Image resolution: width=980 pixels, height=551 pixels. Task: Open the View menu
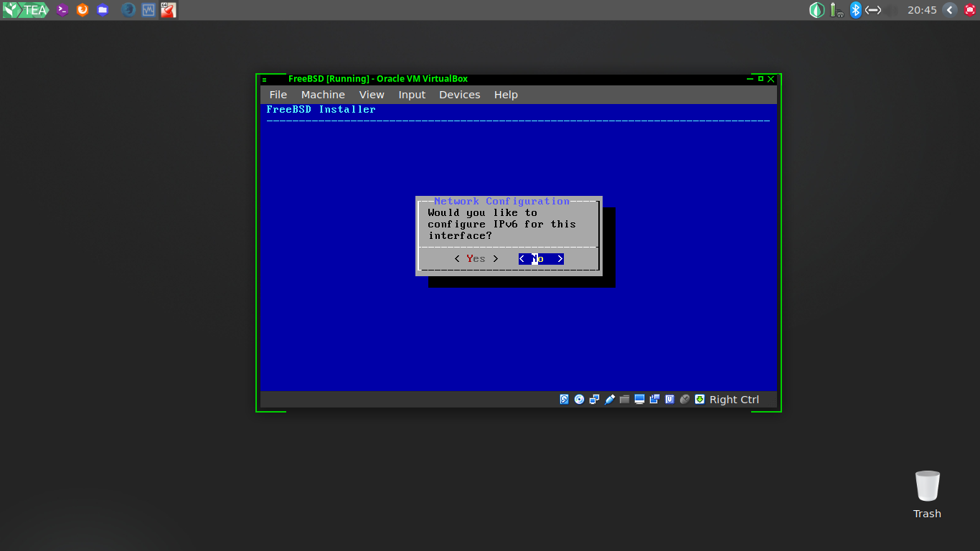pyautogui.click(x=372, y=95)
